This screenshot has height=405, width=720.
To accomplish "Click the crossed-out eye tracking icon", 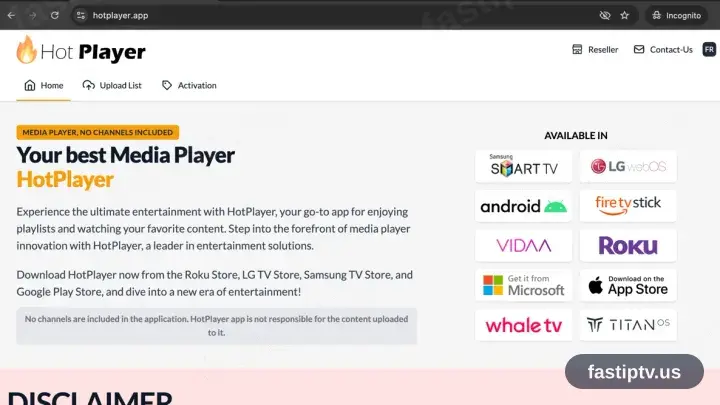I will (605, 15).
